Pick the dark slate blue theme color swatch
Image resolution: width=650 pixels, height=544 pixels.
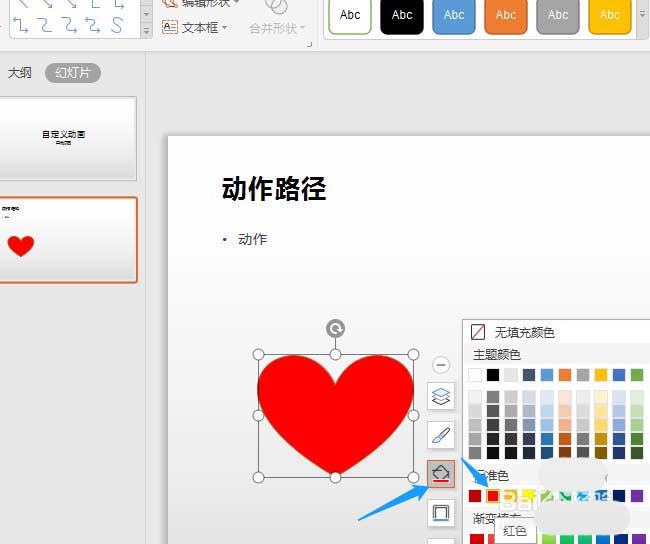tap(529, 375)
